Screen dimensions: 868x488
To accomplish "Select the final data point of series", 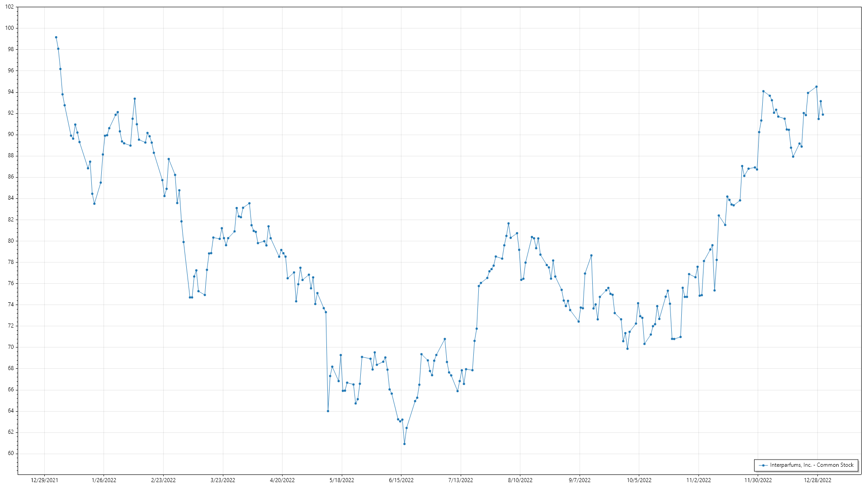I will click(x=823, y=115).
